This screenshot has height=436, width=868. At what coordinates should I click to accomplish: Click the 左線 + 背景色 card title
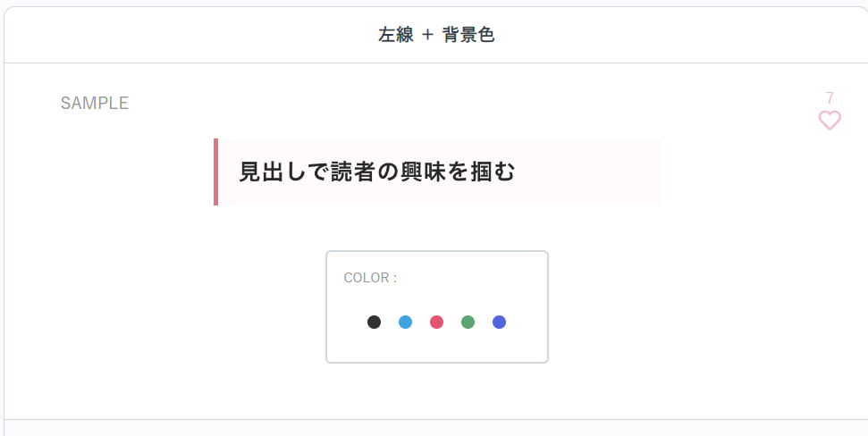click(x=436, y=36)
